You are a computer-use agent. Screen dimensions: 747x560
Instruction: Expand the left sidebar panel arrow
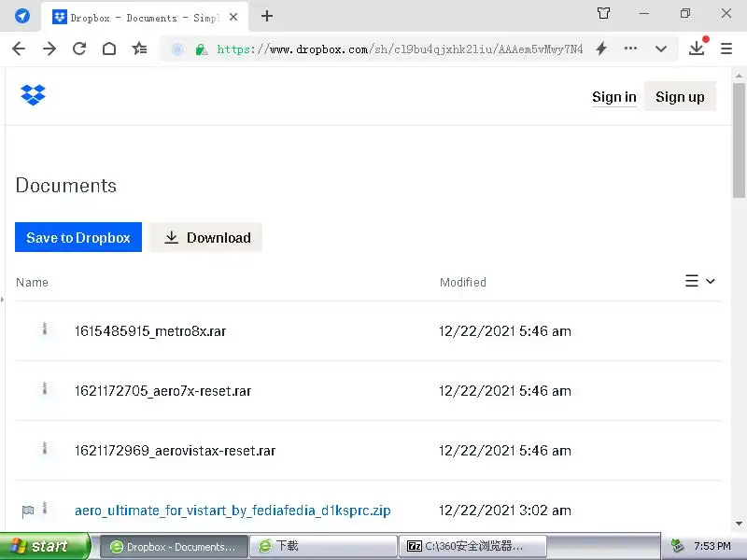point(2,300)
